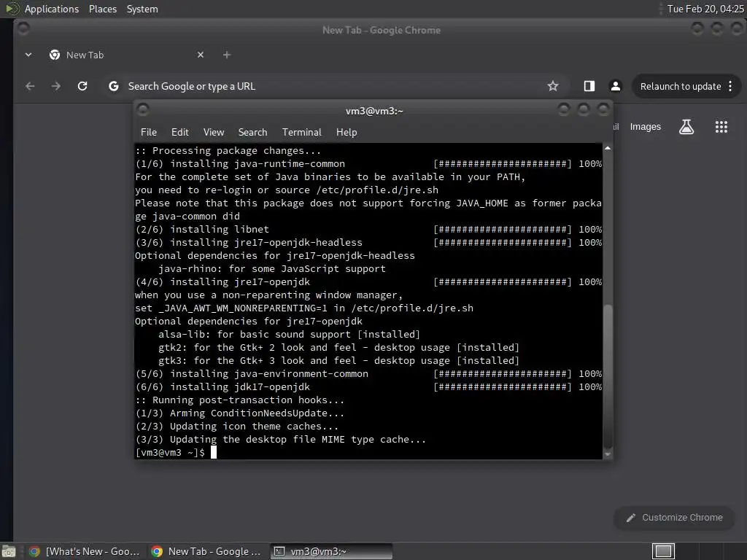The height and width of the screenshot is (560, 747).
Task: Open the Applications menu in top panel
Action: point(52,9)
